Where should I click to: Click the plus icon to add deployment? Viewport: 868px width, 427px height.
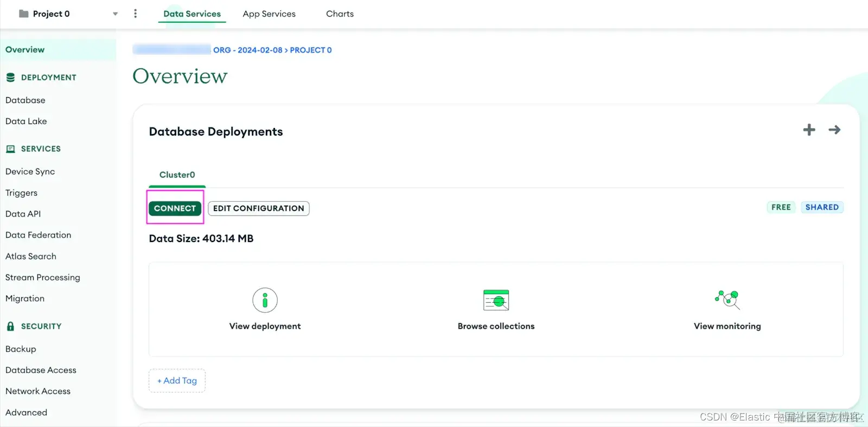click(809, 130)
